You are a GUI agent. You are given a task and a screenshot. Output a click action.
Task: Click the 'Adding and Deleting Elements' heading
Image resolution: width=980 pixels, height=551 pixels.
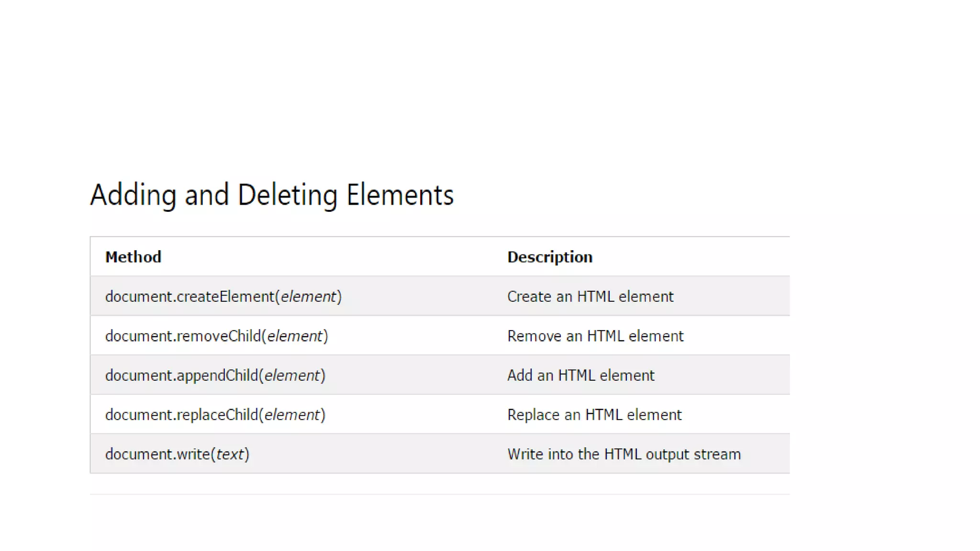[x=272, y=195]
